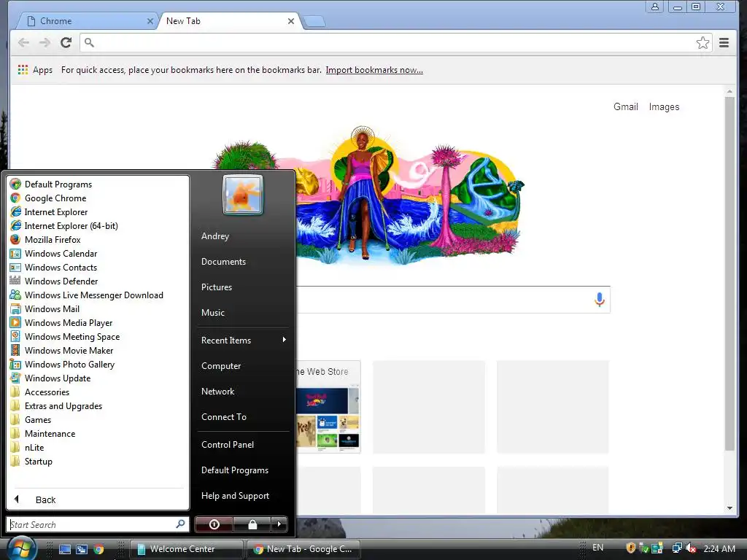Open a new tab with the tab strip button
Viewport: 747px width, 560px height.
pyautogui.click(x=314, y=21)
